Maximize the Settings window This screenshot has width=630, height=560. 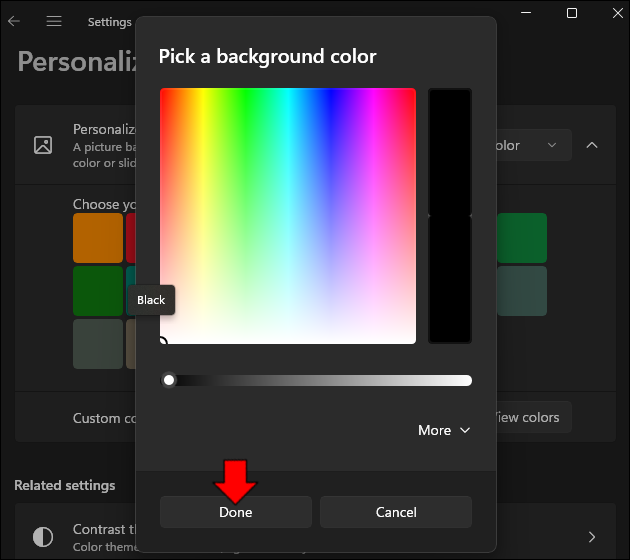(572, 13)
